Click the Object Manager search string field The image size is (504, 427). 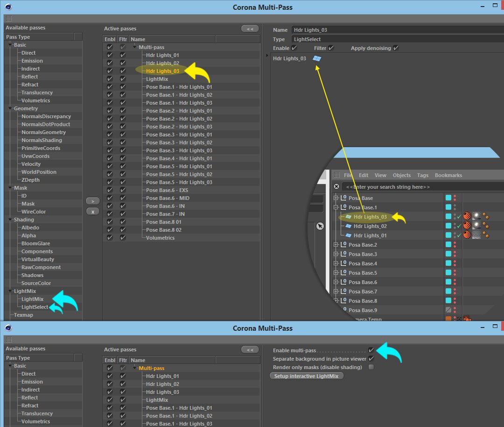[x=423, y=186]
